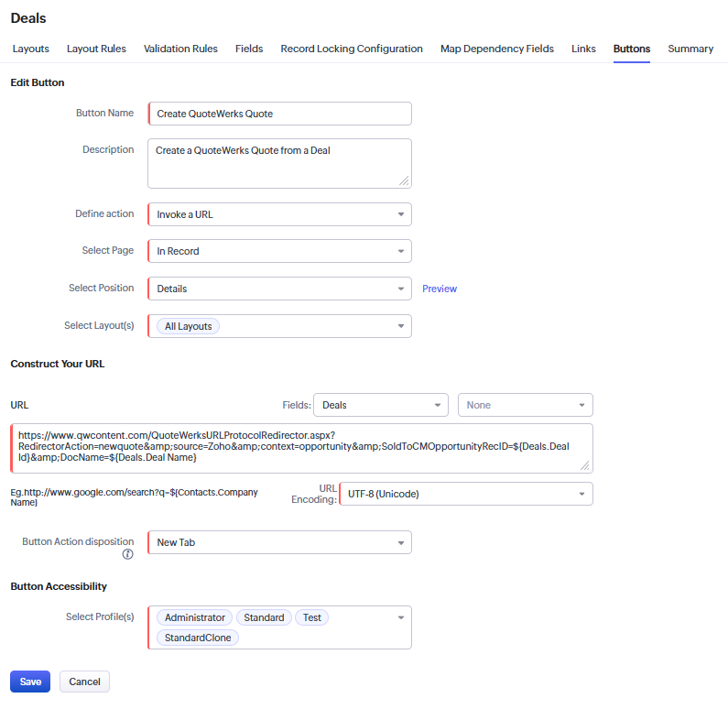Open the Layouts tab

pos(30,49)
